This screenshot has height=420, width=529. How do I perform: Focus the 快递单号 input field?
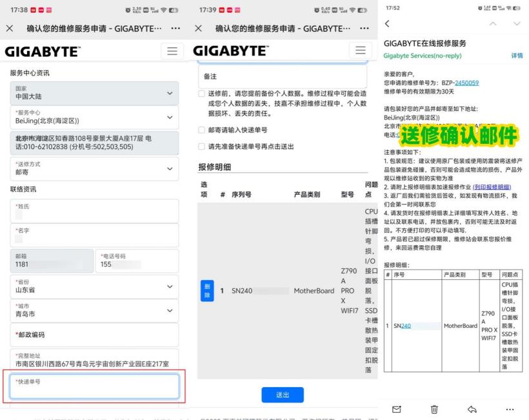click(x=94, y=387)
